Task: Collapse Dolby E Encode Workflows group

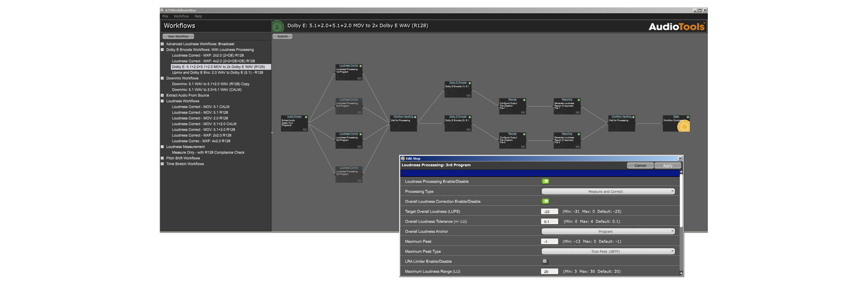Action: [x=162, y=49]
